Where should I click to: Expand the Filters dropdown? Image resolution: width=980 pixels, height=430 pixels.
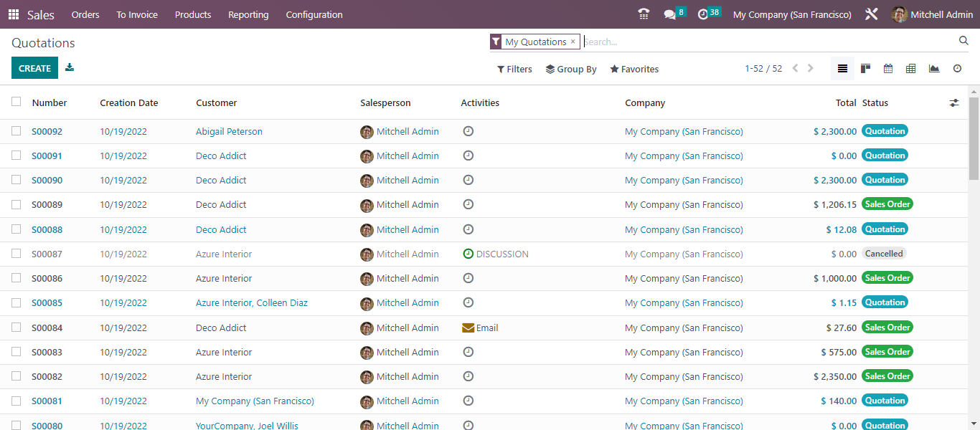click(514, 70)
